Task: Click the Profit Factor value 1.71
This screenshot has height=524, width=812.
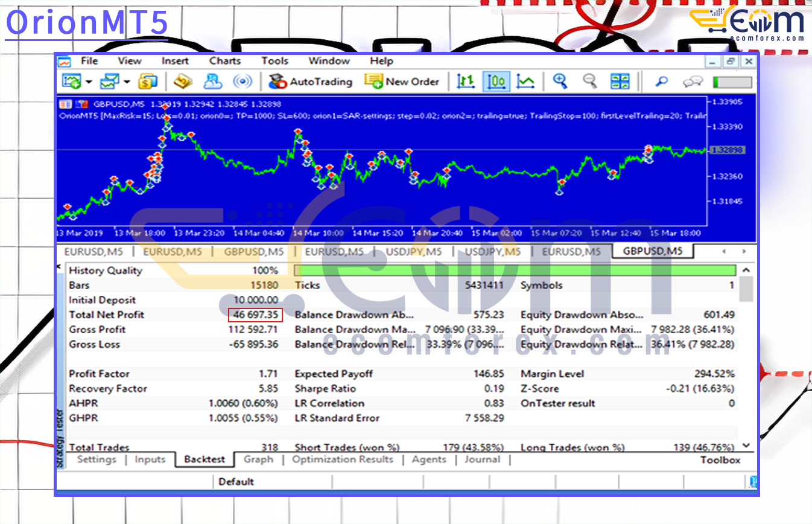Action: click(268, 374)
